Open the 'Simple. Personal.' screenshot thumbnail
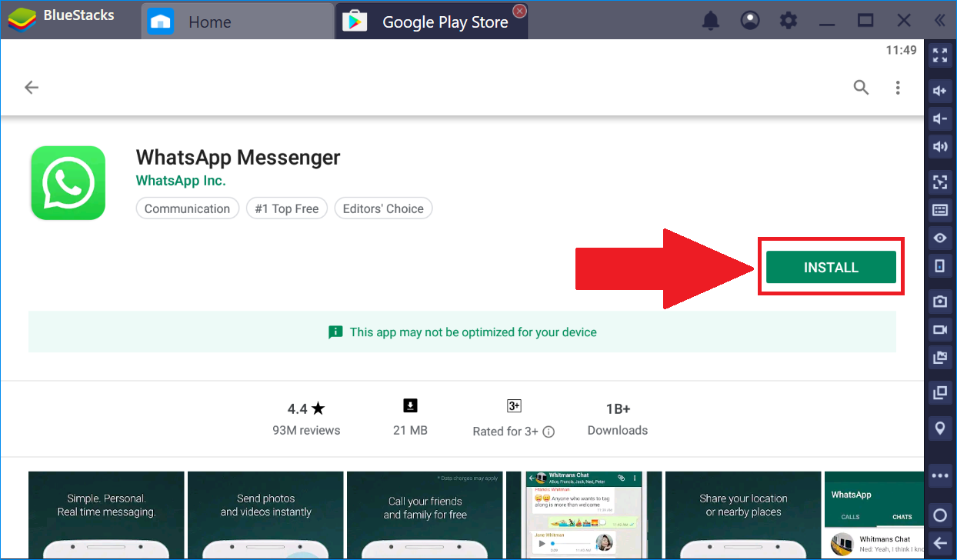This screenshot has height=560, width=957. click(106, 515)
